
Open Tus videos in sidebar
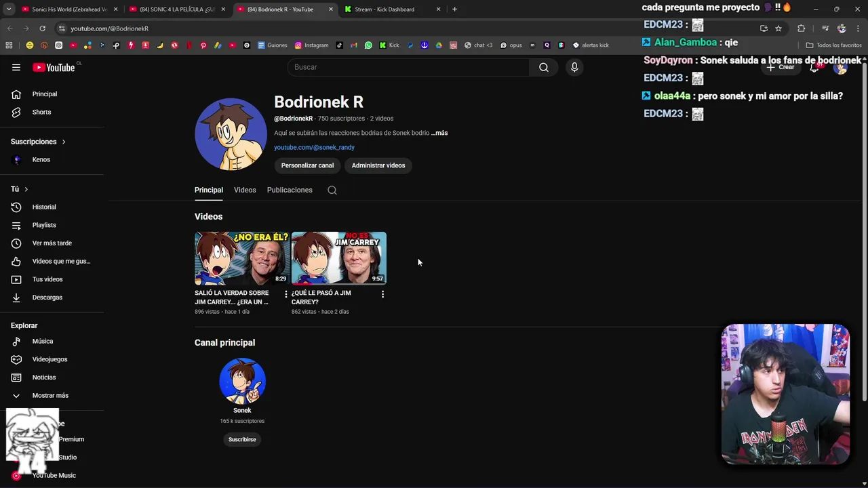tap(47, 279)
